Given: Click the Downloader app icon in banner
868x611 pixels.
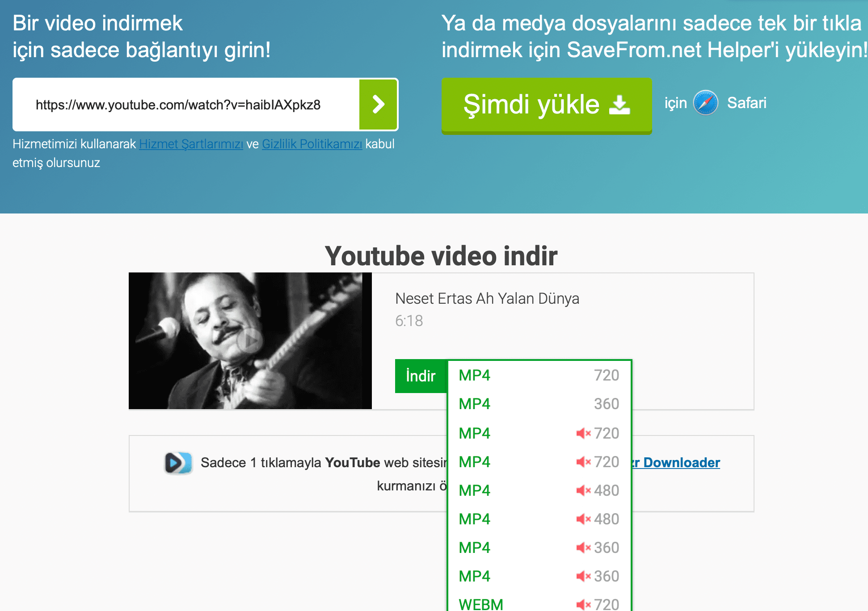Looking at the screenshot, I should pos(178,463).
